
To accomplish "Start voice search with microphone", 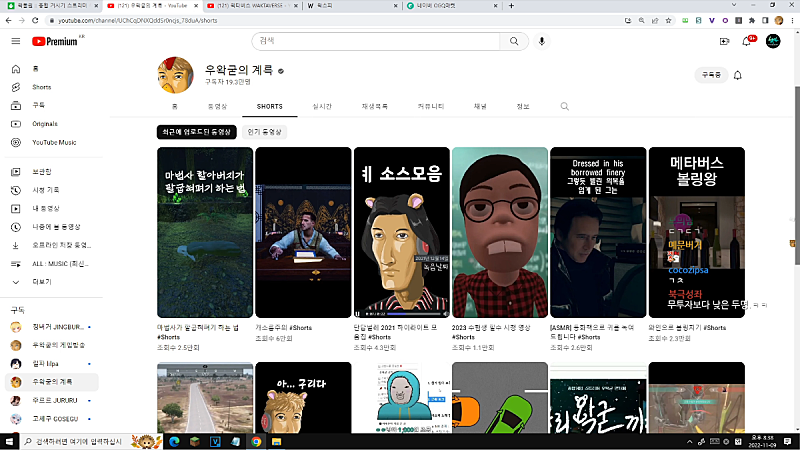I will (x=542, y=41).
